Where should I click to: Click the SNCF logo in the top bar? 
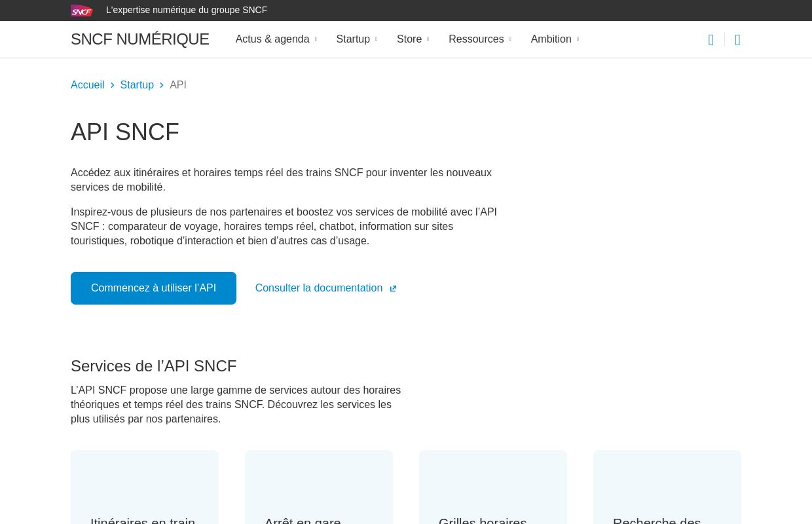point(82,10)
